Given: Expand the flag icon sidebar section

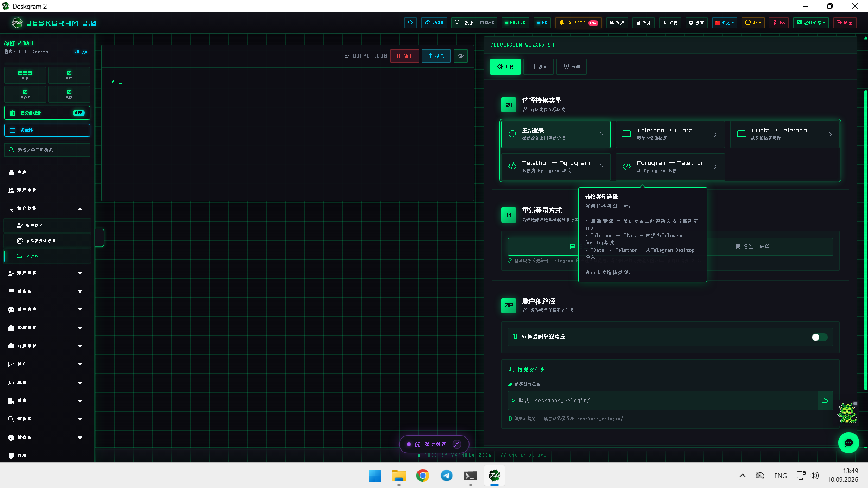Looking at the screenshot, I should [47, 291].
